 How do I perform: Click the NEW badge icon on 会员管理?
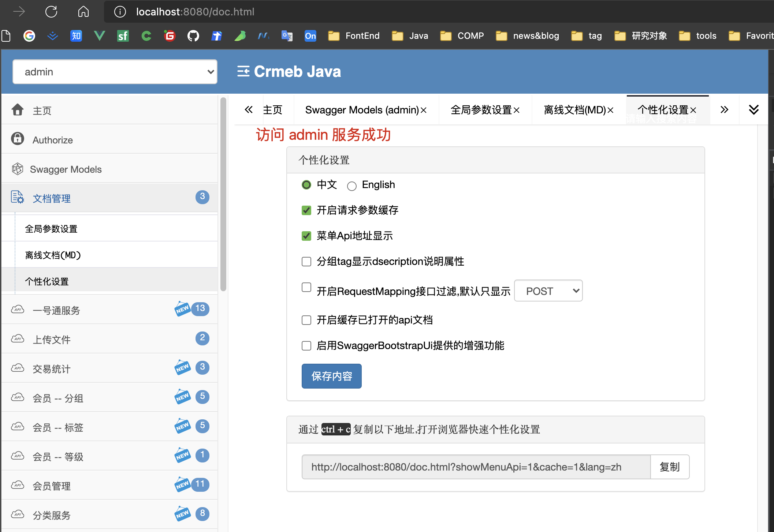[183, 484]
